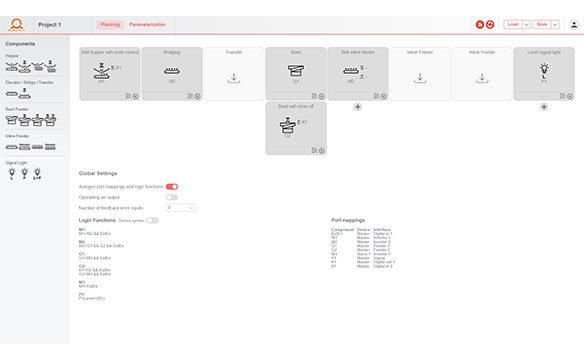This screenshot has height=360, width=584.
Task: Click the Global Settings heading
Action: point(98,173)
